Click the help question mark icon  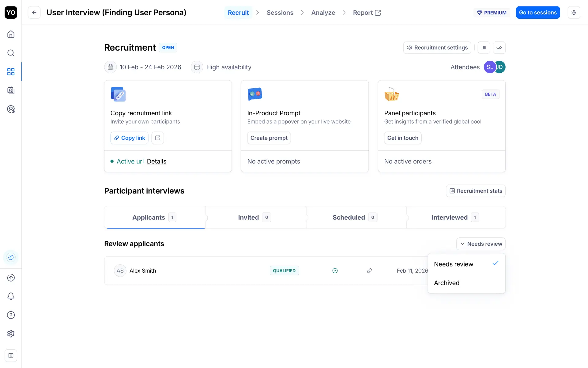(x=11, y=315)
